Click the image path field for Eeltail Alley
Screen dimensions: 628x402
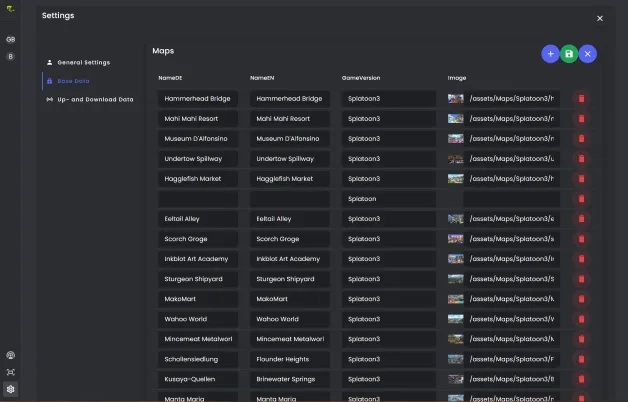point(512,219)
